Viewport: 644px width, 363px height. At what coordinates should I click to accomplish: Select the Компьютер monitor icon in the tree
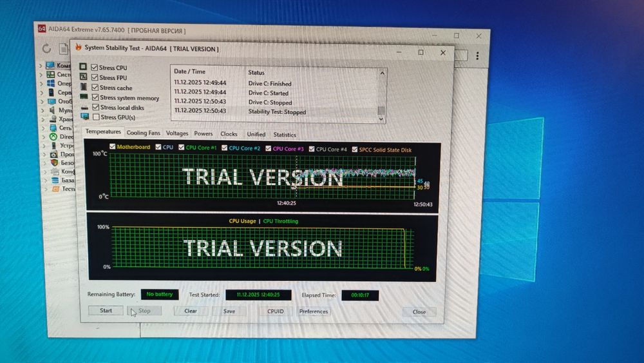pyautogui.click(x=50, y=65)
